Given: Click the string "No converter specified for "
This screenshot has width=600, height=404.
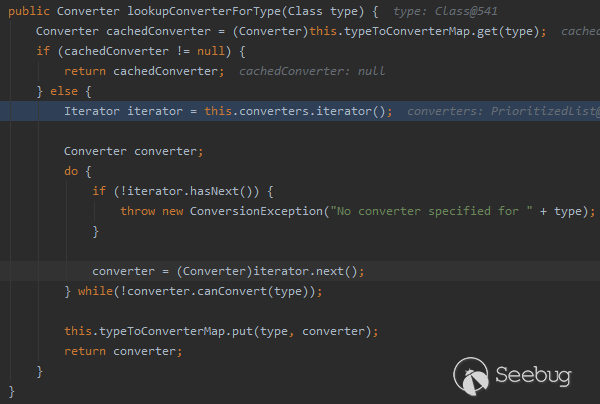Looking at the screenshot, I should click(431, 211).
